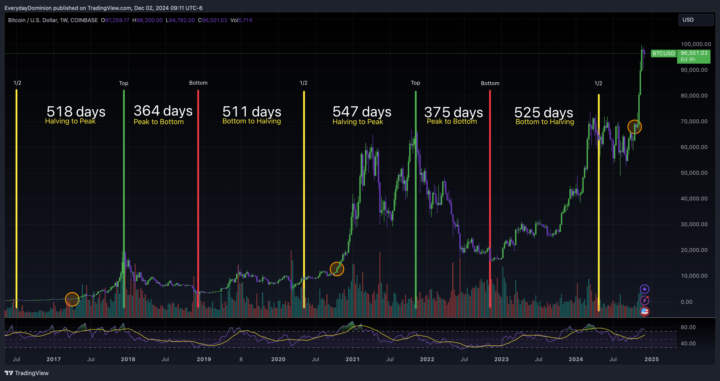Select the orange circle below the 518 days label
The height and width of the screenshot is (381, 720).
pos(72,299)
